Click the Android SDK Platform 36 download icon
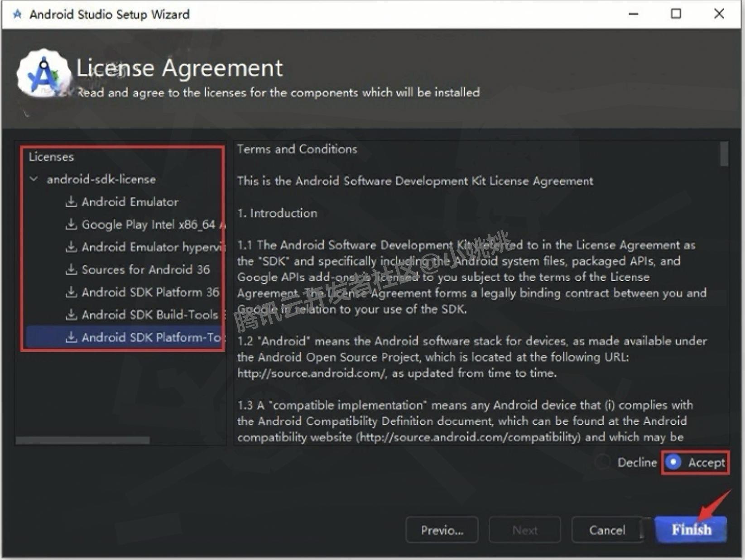Screen dimensions: 745x560 click(71, 292)
